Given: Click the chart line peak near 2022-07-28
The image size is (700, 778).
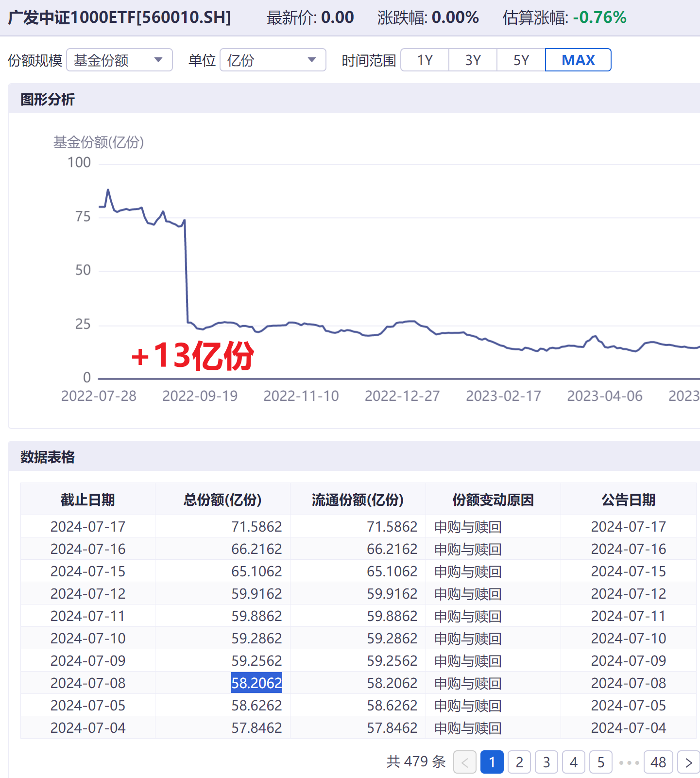Looking at the screenshot, I should [108, 190].
